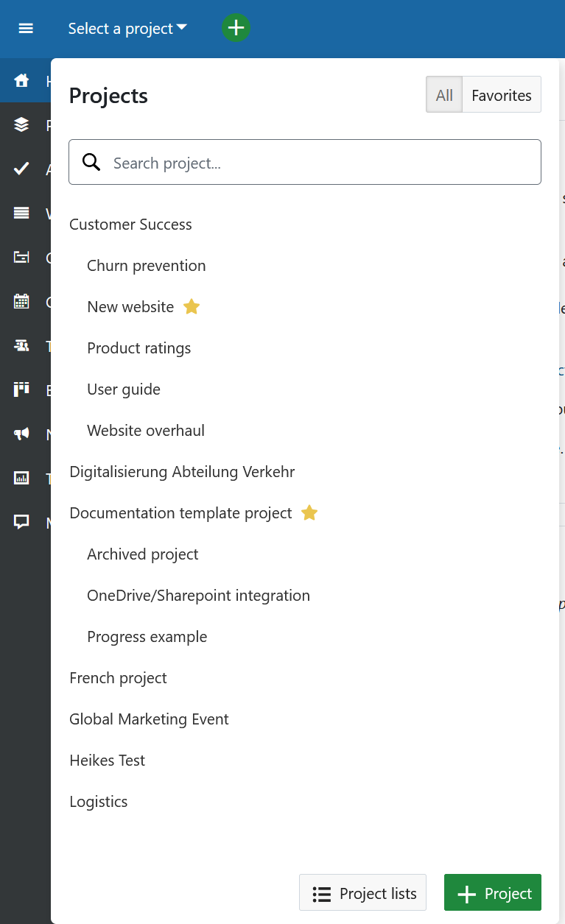Click the team members sidebar icon
The image size is (565, 924).
pos(22,346)
